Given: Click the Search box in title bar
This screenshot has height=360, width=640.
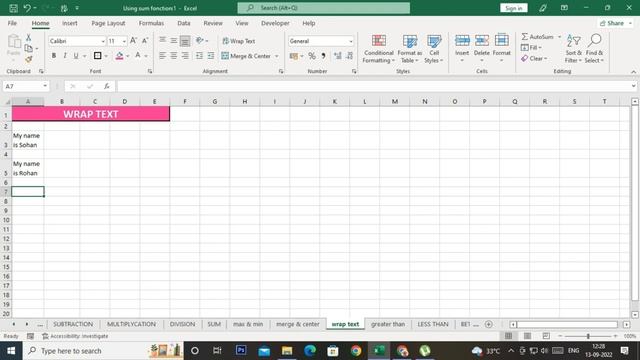Looking at the screenshot, I should [x=324, y=8].
